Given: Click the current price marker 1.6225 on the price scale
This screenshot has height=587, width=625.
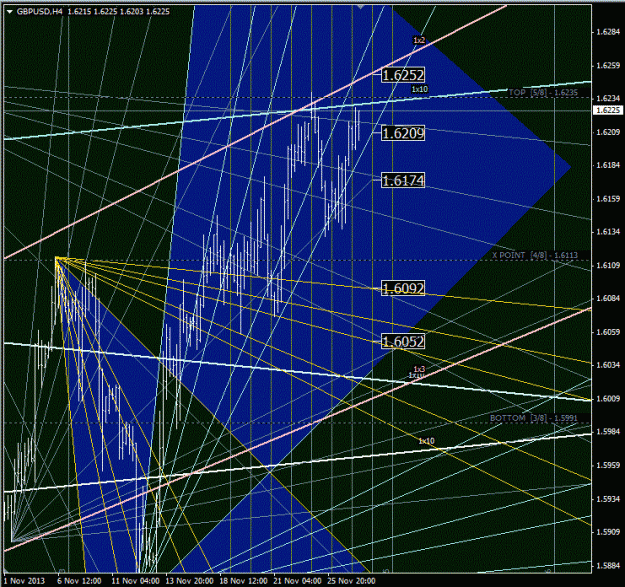Looking at the screenshot, I should [607, 110].
